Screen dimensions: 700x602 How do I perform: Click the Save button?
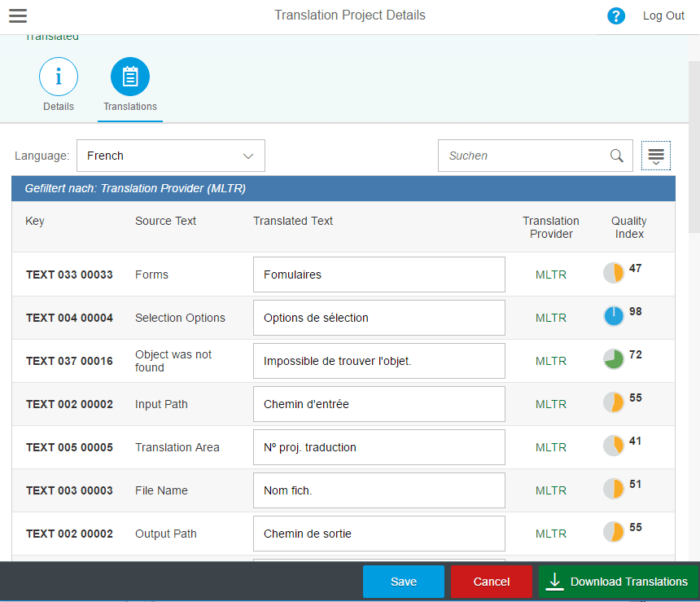pos(403,582)
